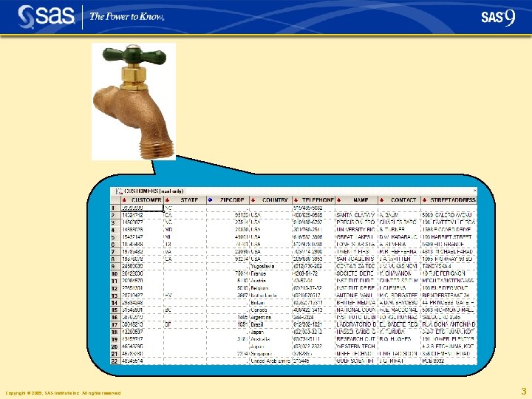Screen dimensions: 532x399
Task: Select zipcode cell '1405' in row 16
Action: [228, 317]
